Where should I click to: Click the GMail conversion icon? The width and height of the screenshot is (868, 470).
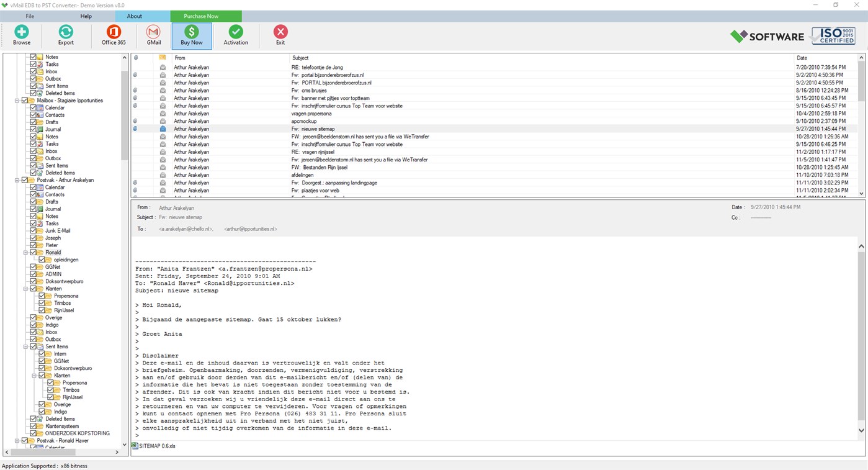153,35
